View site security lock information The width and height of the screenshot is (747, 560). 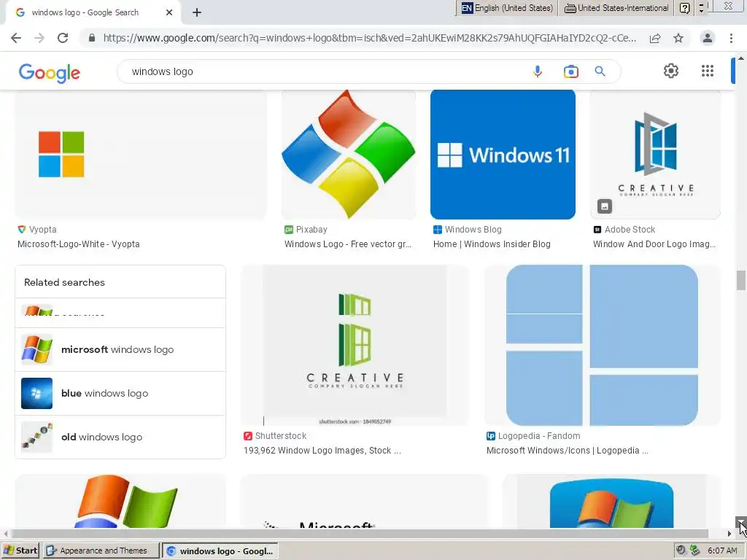click(x=92, y=38)
